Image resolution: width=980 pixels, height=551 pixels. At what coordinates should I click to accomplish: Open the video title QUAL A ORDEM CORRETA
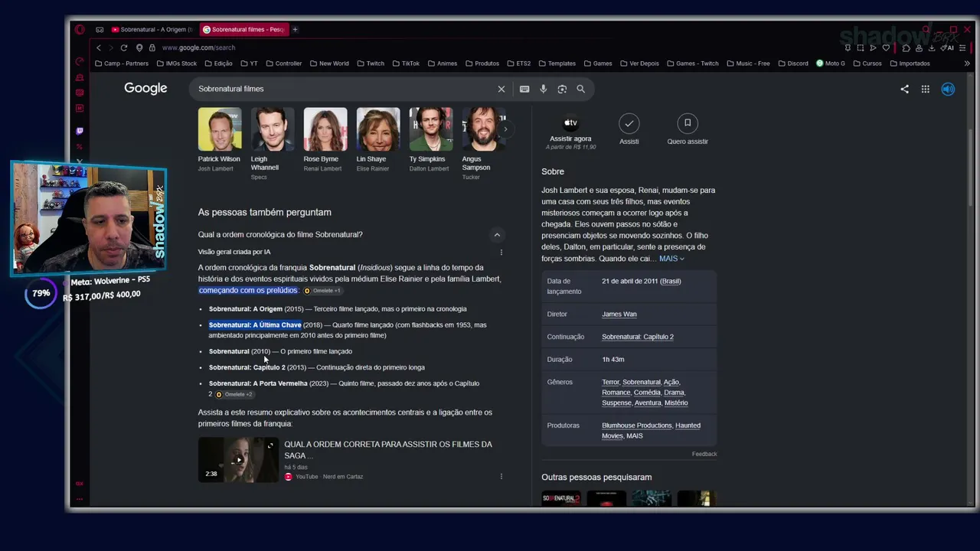388,450
